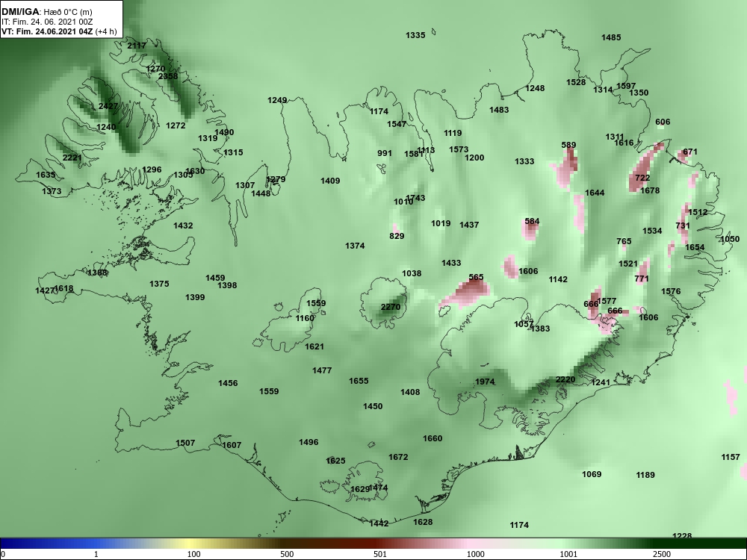Viewport: 747px width, 560px height.
Task: Click the 731 height label
Action: pyautogui.click(x=683, y=225)
